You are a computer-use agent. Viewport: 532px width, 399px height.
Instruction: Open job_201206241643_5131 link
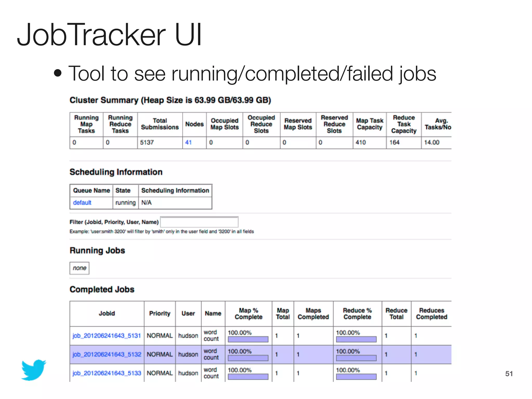107,336
